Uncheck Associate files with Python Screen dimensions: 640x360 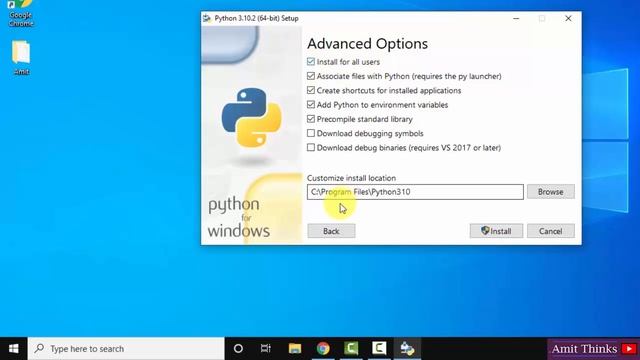pos(311,76)
